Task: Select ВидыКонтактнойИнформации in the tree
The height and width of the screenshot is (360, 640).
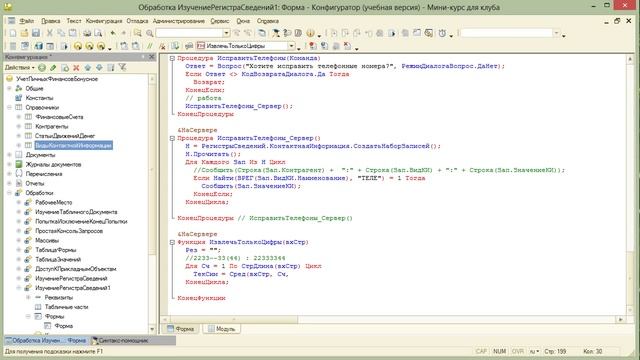Action: 73,145
